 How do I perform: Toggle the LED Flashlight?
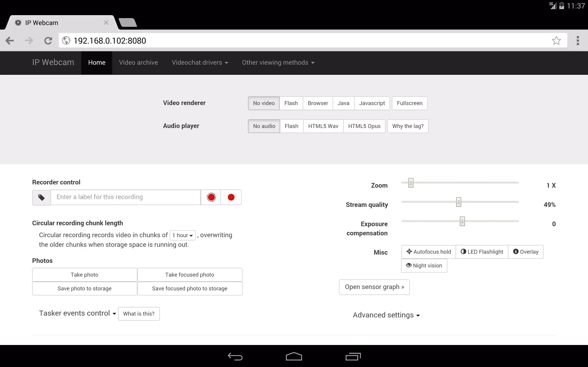click(x=482, y=251)
